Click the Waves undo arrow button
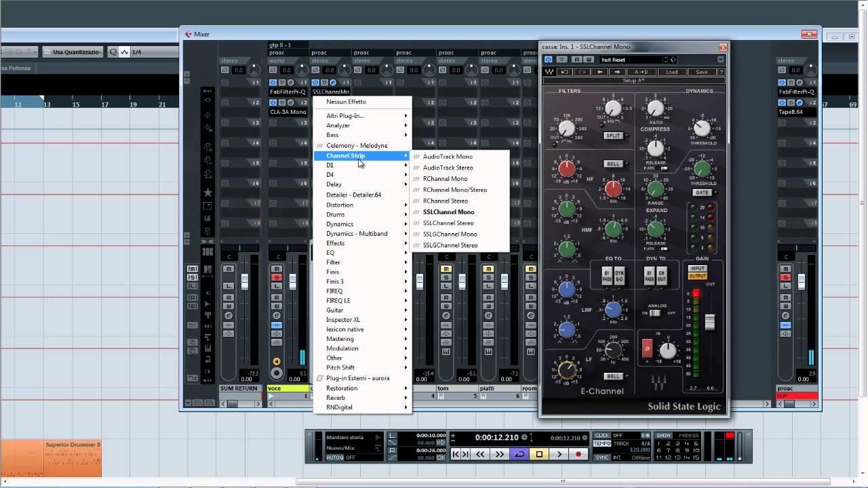The width and height of the screenshot is (868, 488). pyautogui.click(x=564, y=72)
